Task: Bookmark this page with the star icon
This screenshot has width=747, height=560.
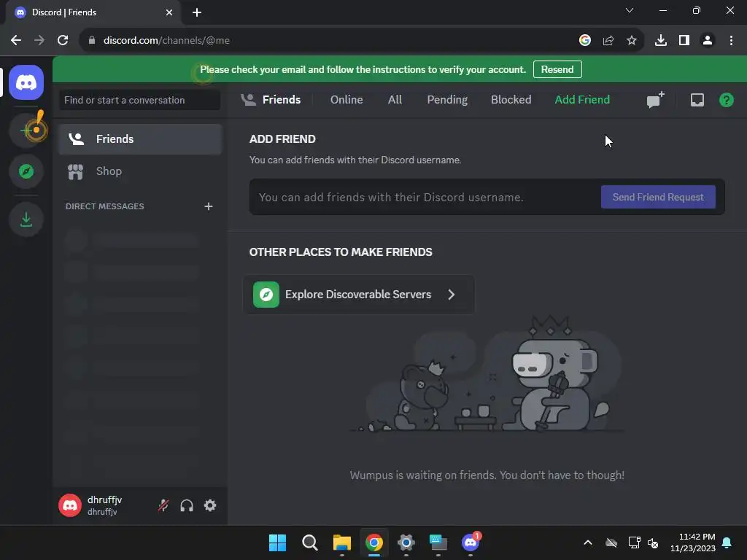Action: click(x=631, y=41)
